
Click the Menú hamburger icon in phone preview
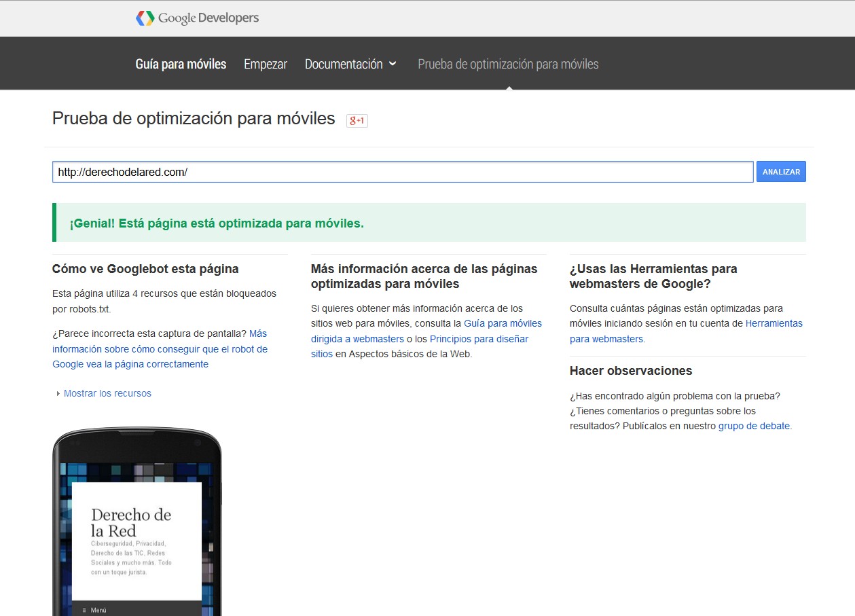click(x=84, y=610)
